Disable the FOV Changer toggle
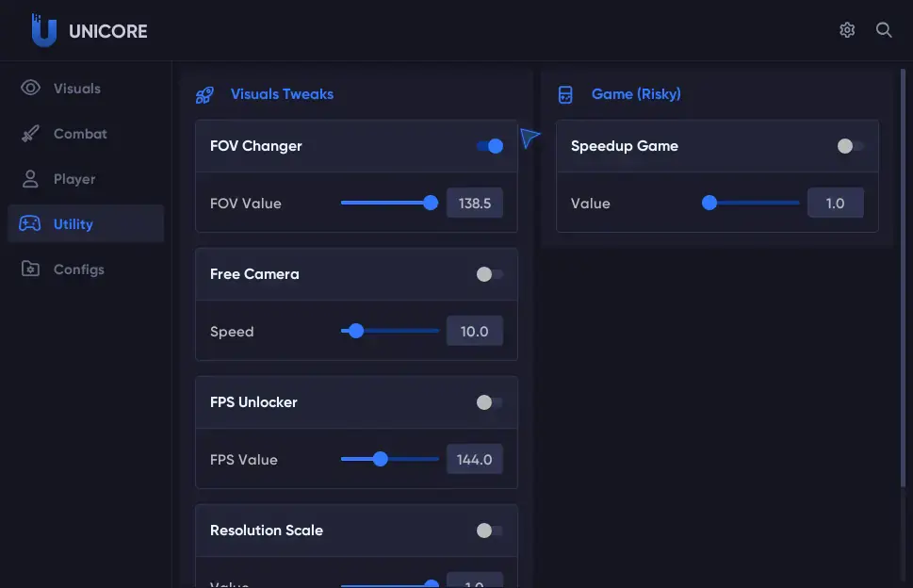Viewport: 913px width, 588px height. click(490, 146)
